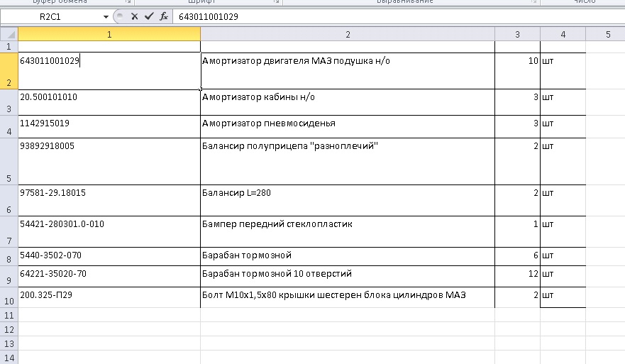The height and width of the screenshot is (364, 625).
Task: Click the Name Box showing R2C1
Action: pos(50,17)
